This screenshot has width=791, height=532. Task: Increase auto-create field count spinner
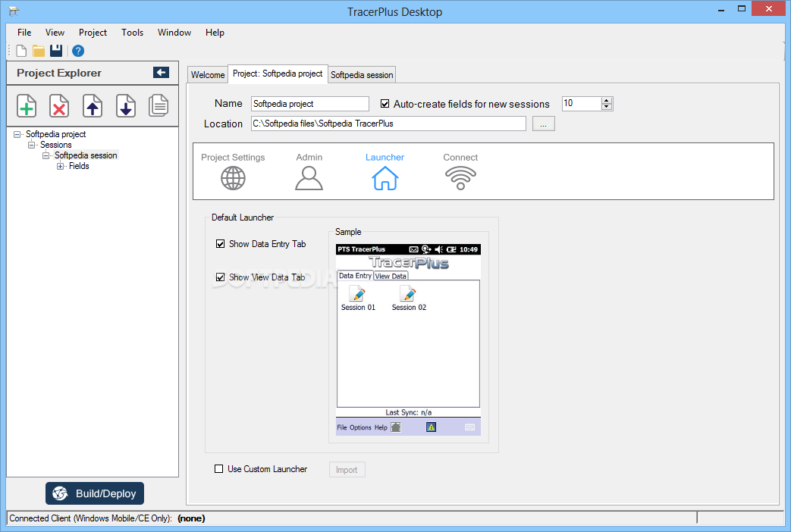click(607, 100)
